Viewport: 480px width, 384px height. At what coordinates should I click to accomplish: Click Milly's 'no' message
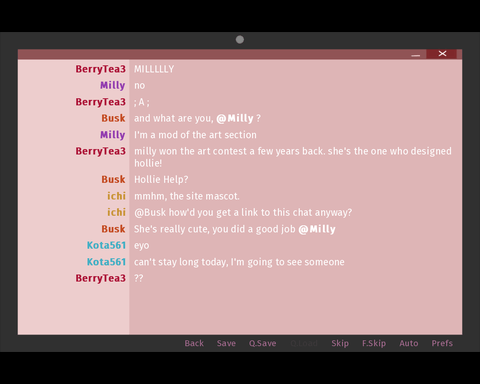pos(139,86)
